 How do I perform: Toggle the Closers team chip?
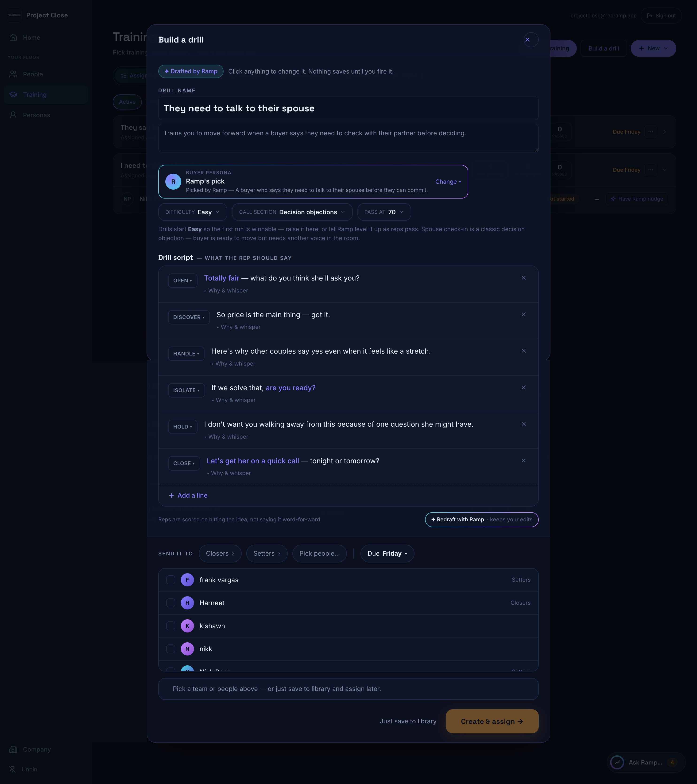coord(220,554)
